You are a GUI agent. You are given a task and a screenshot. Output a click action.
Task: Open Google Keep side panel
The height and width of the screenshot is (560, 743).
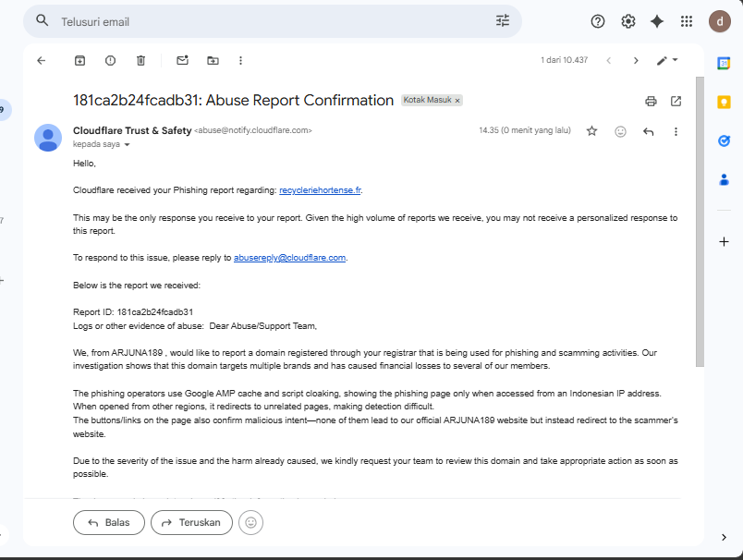(x=724, y=102)
